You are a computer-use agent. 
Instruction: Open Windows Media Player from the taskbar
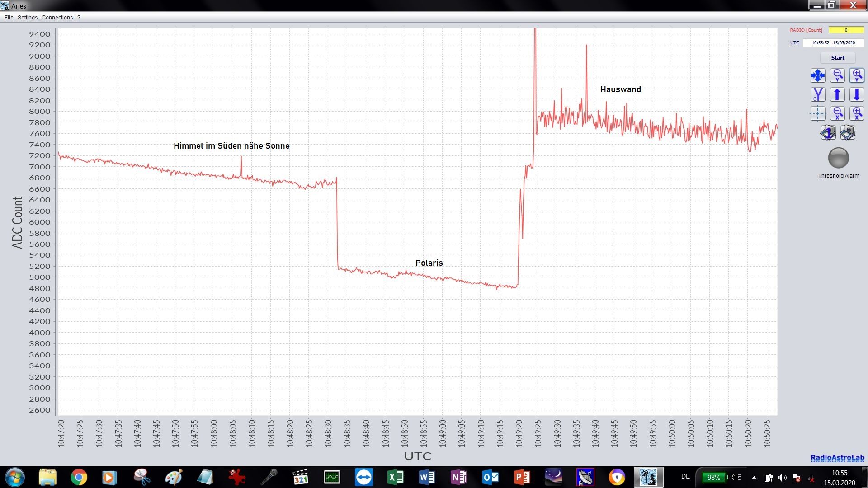click(109, 477)
